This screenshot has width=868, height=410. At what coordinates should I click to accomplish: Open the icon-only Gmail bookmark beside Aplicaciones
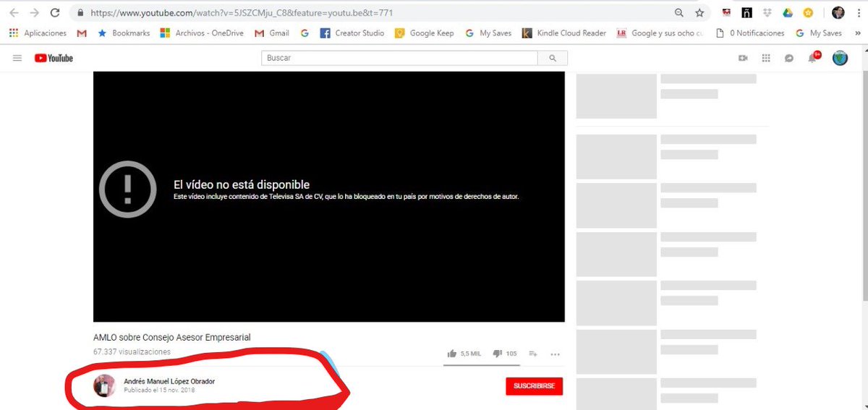click(82, 33)
